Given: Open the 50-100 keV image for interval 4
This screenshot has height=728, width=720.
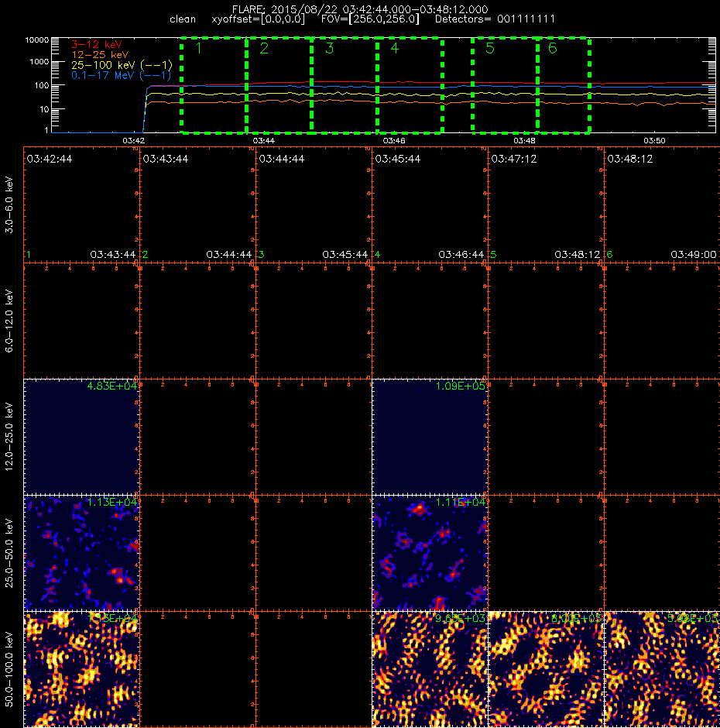Looking at the screenshot, I should point(430,669).
